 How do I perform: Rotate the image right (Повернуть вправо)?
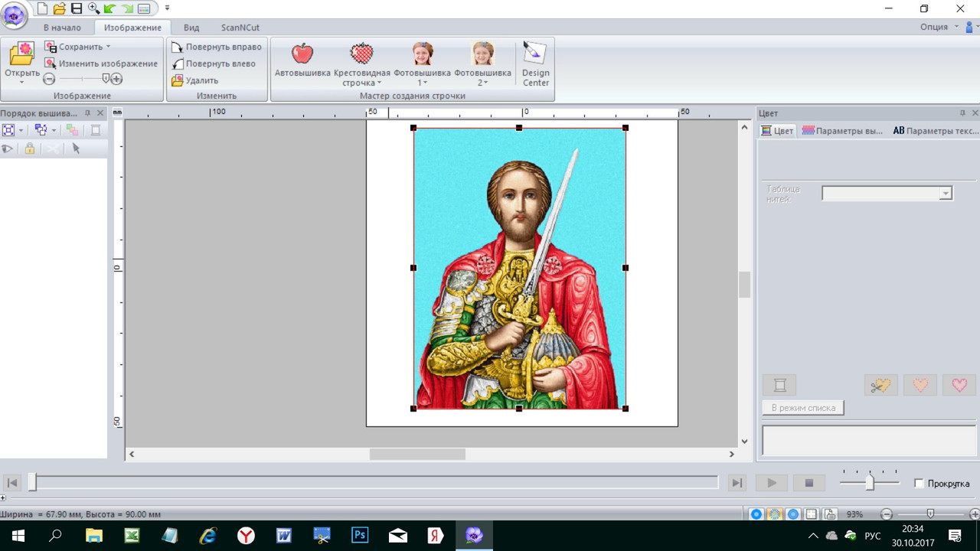pos(217,47)
